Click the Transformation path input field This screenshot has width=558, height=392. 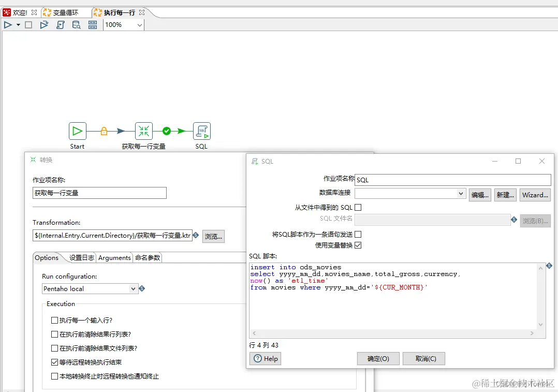(112, 235)
